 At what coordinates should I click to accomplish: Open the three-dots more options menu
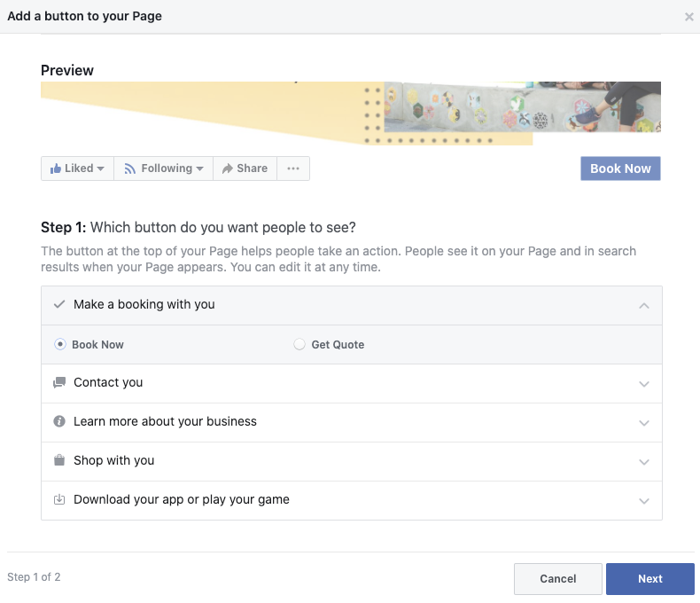[x=293, y=168]
